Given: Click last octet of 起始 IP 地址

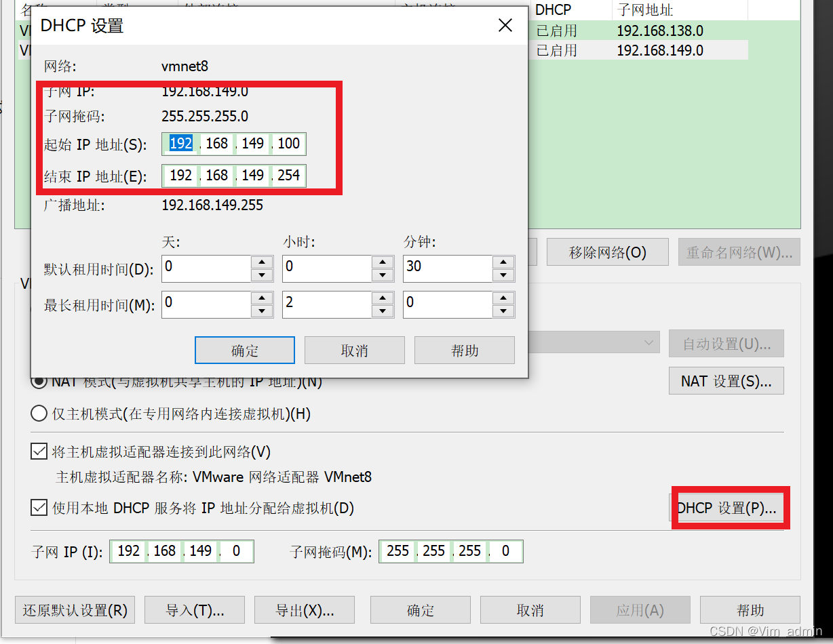Looking at the screenshot, I should point(288,144).
